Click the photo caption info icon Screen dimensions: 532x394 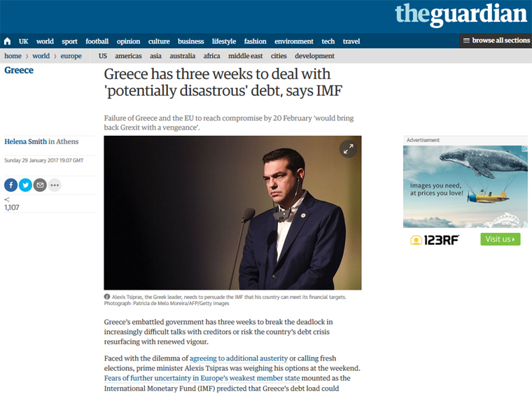tap(107, 297)
